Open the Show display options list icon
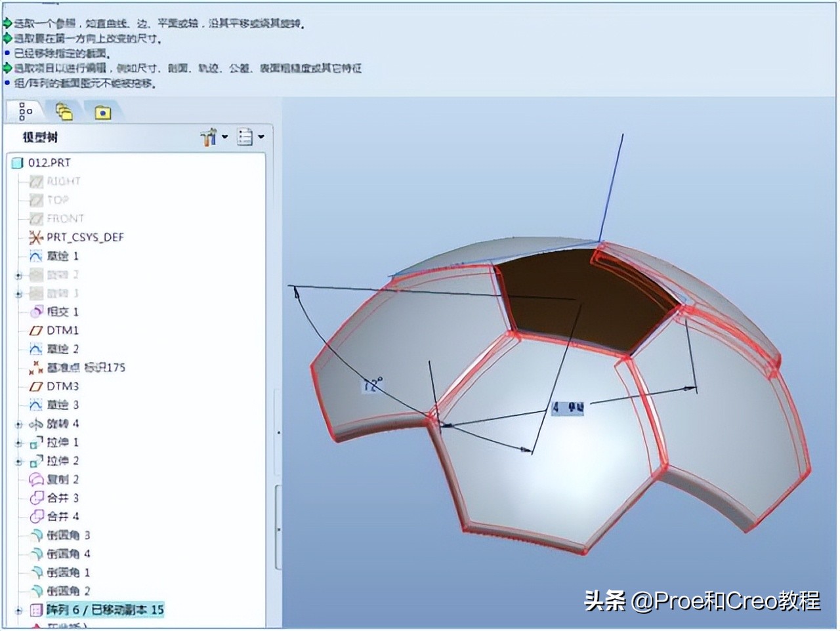840x631 pixels. [245, 136]
